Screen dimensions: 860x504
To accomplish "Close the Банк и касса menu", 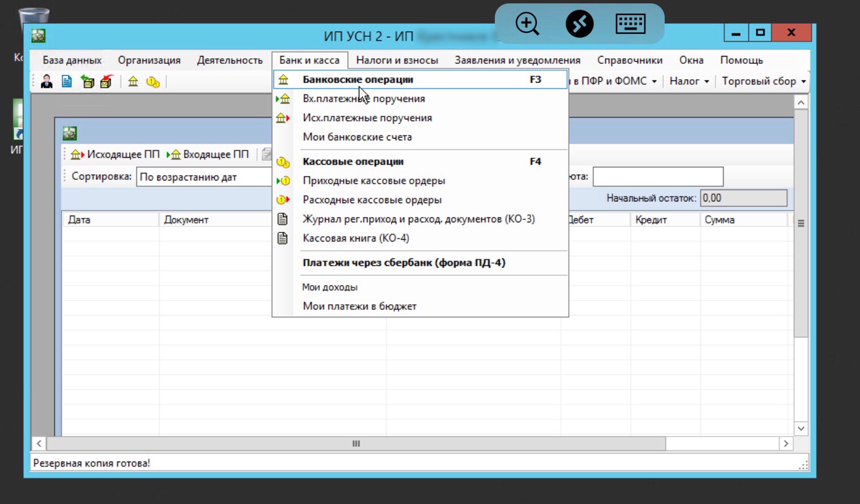I will point(309,60).
